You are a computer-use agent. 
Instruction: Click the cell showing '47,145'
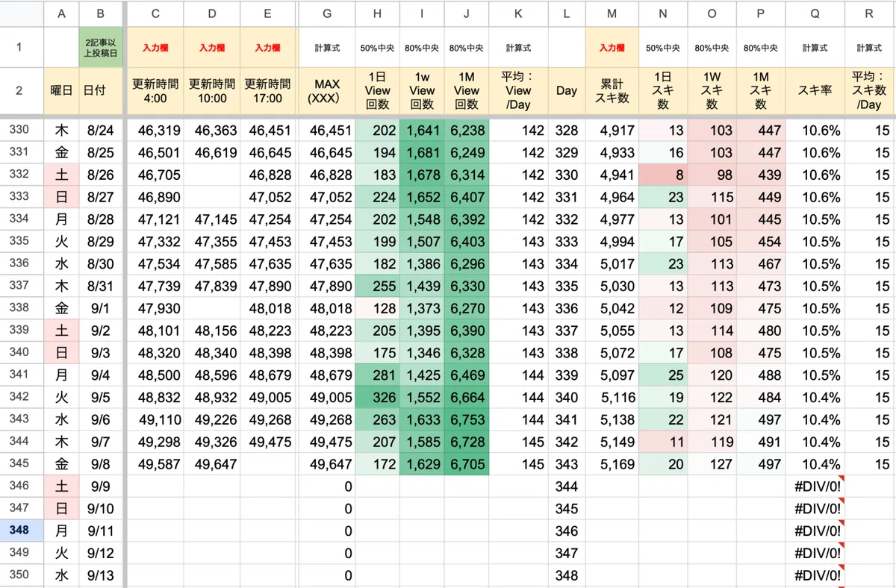(x=212, y=219)
